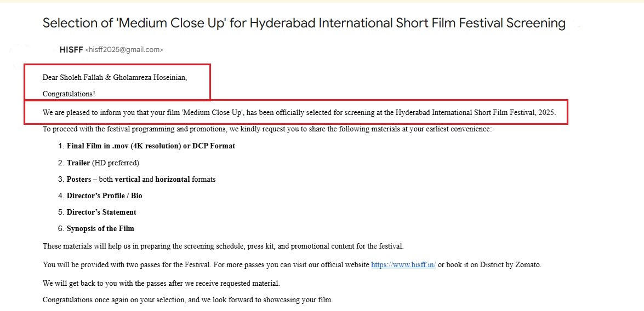
Task: Click 'Hyderabad International Short Film Festival, 2025' text
Action: (475, 113)
